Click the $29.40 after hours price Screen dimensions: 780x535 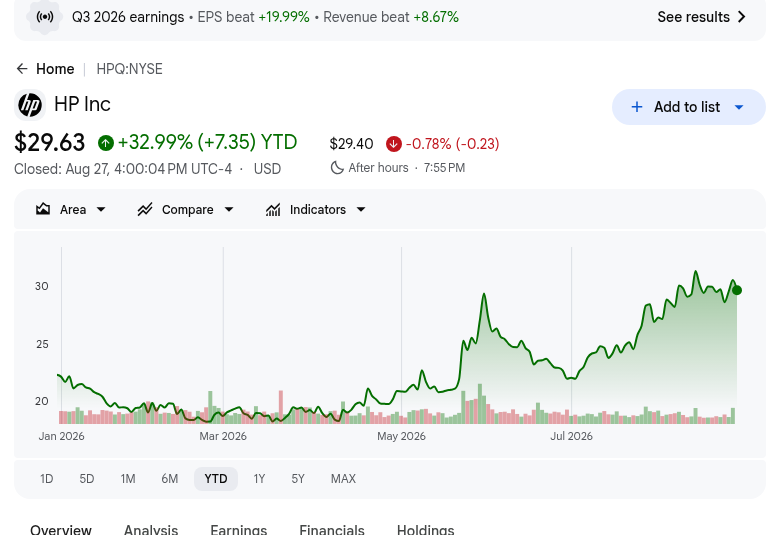(x=351, y=144)
